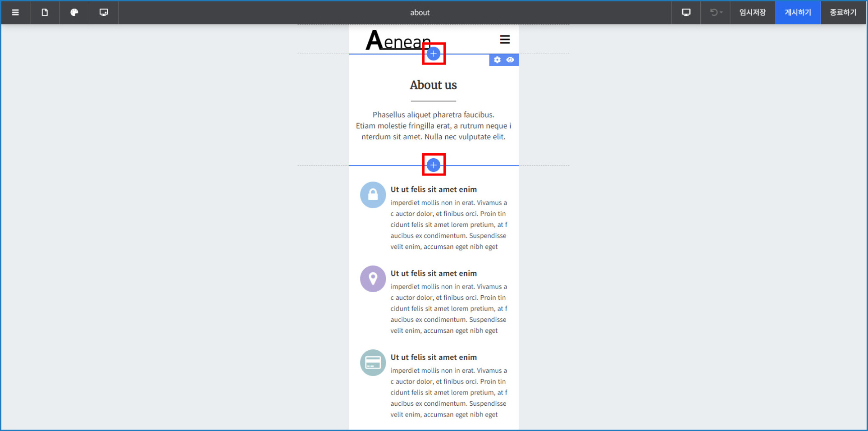Click the page document icon
The width and height of the screenshot is (868, 431).
pyautogui.click(x=45, y=13)
